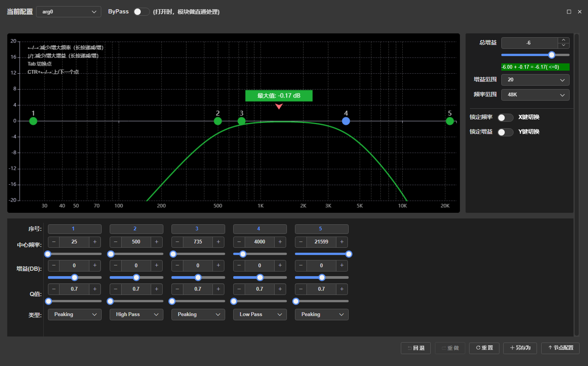The width and height of the screenshot is (588, 366).
Task: Click the total gain input field showing -6
Action: tap(529, 43)
